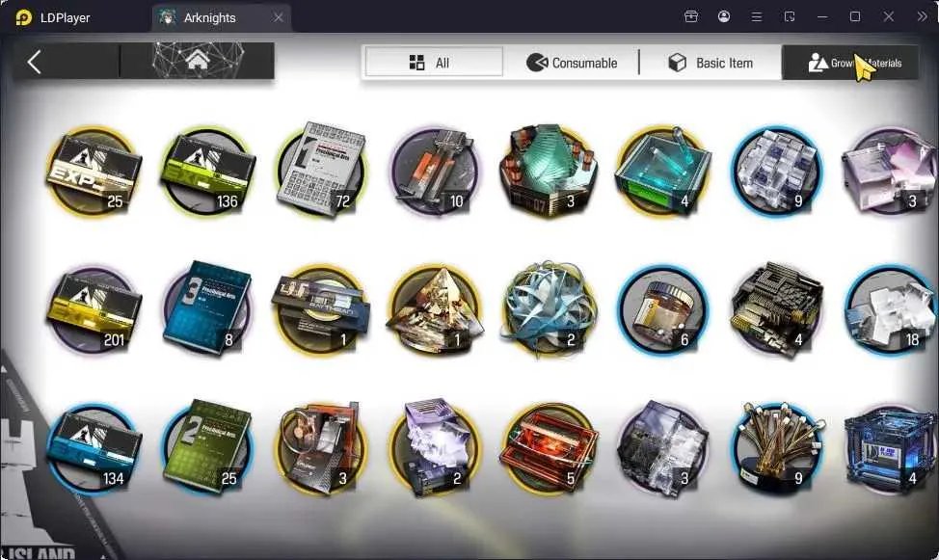Choose the blue EXP card with count 134
This screenshot has height=560, width=939.
[93, 448]
